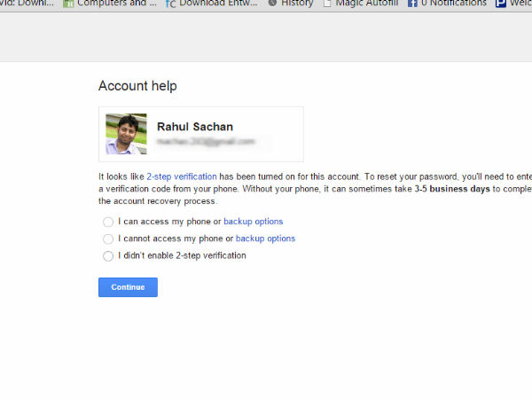The image size is (532, 399).
Task: Open the History bookmark
Action: 297,4
